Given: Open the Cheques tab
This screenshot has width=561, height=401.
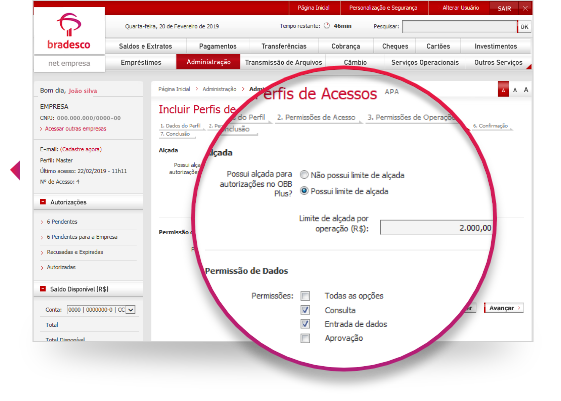Looking at the screenshot, I should tap(395, 46).
